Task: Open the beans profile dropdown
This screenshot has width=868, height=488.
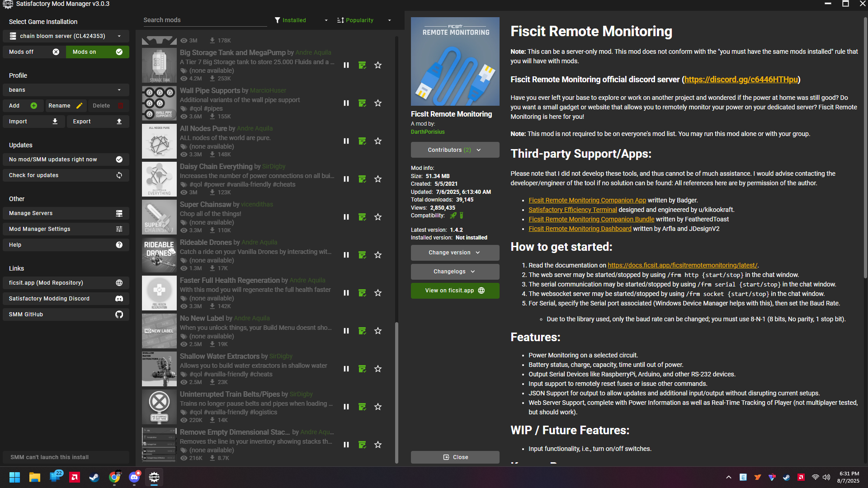Action: click(66, 90)
